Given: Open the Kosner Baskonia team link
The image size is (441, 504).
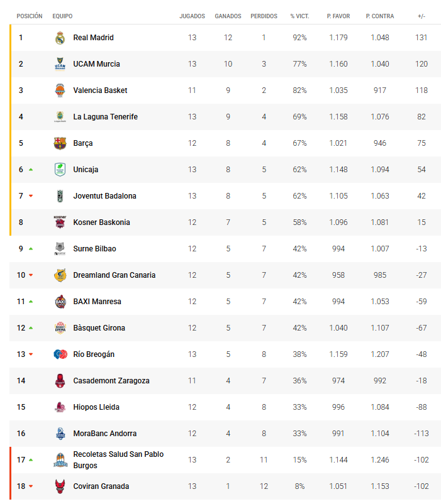Looking at the screenshot, I should 101,222.
